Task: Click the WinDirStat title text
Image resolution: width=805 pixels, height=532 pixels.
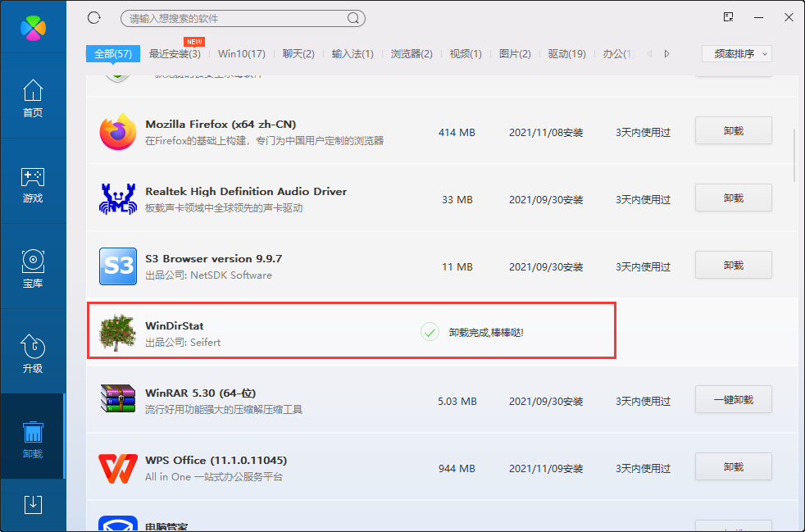Action: pyautogui.click(x=175, y=326)
